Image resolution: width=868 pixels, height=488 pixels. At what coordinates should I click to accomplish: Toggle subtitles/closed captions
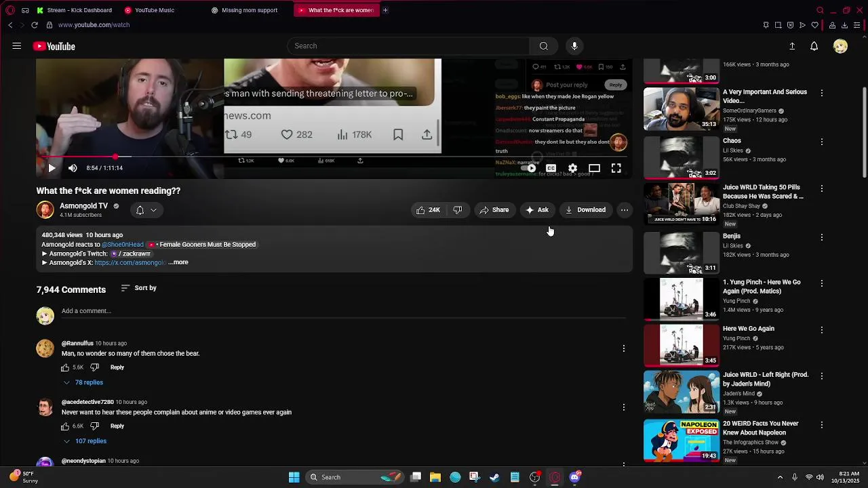click(551, 168)
